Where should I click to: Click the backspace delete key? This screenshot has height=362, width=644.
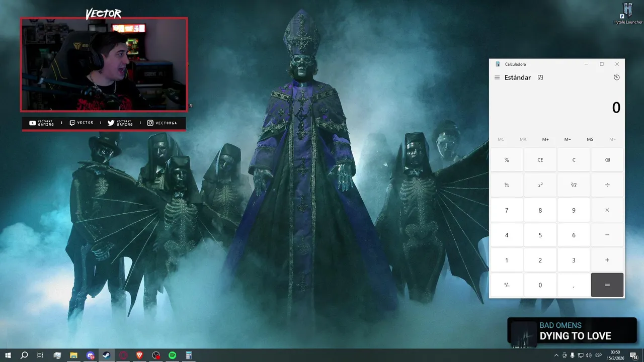coord(607,160)
